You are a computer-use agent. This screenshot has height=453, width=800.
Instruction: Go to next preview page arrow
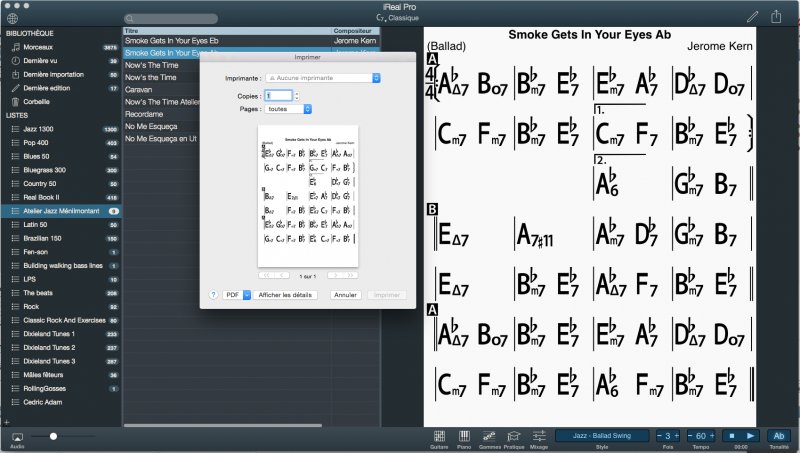pos(335,275)
